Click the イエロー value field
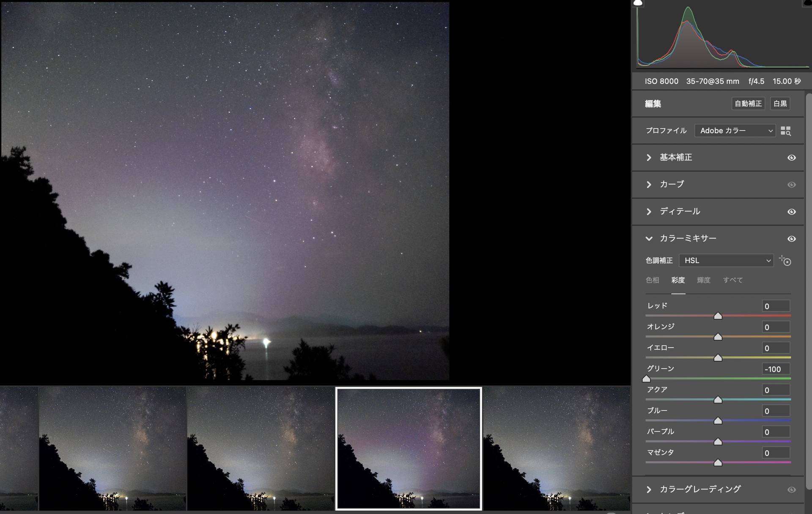 pos(776,348)
